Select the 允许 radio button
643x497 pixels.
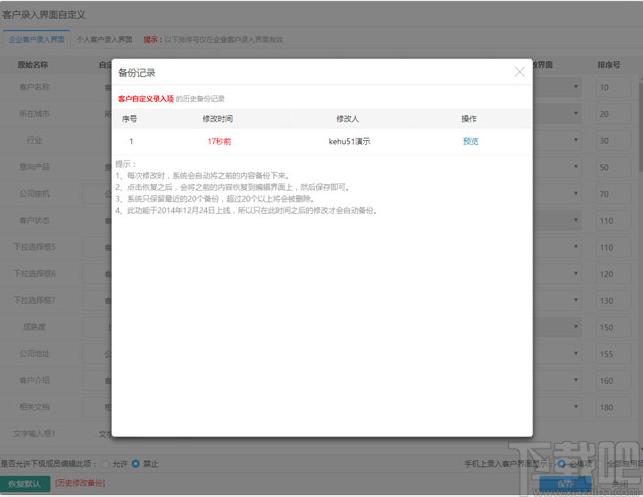click(106, 464)
